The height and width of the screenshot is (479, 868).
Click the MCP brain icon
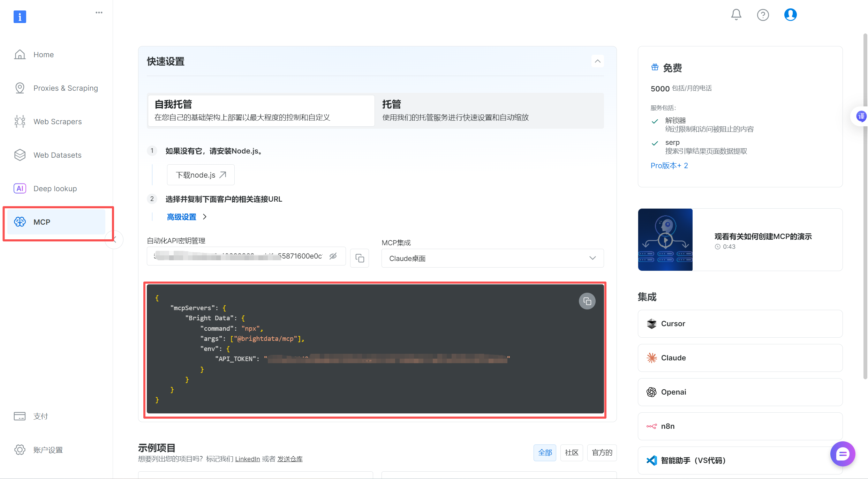[x=20, y=222]
